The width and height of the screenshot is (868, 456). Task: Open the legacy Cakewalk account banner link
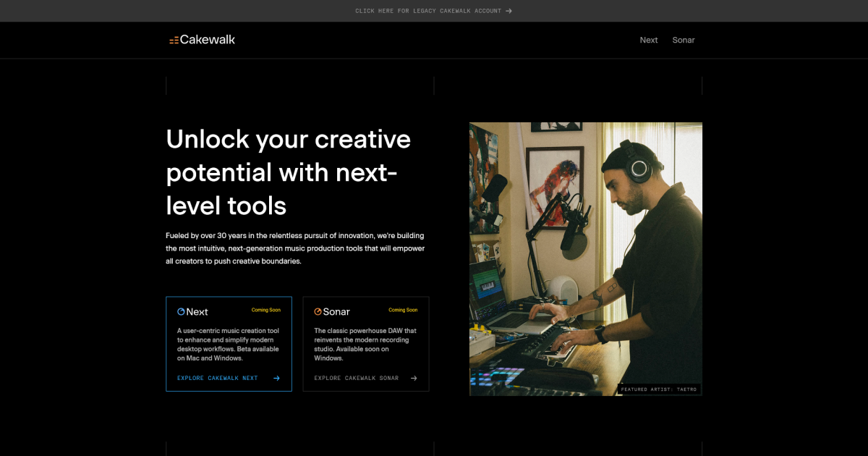point(433,11)
